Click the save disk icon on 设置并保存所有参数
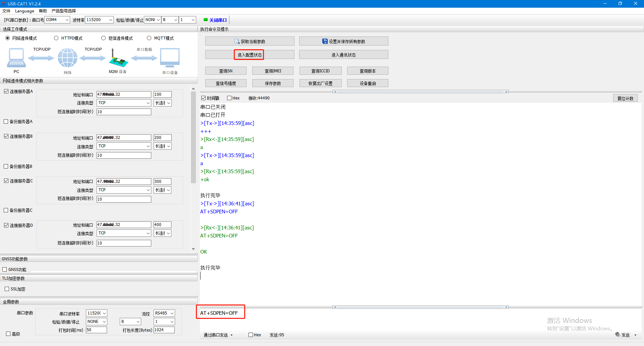Screen dimensions: 644x346 tap(325, 41)
